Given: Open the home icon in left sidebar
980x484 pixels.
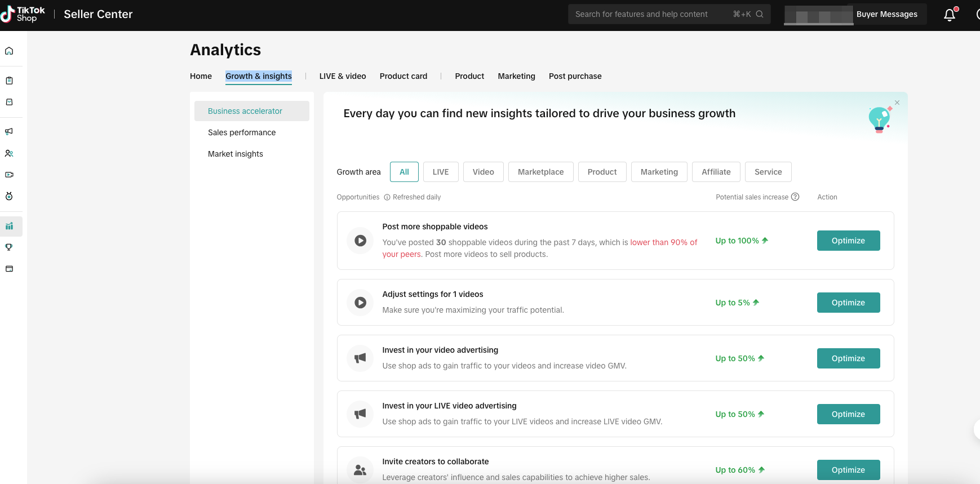Looking at the screenshot, I should point(9,51).
